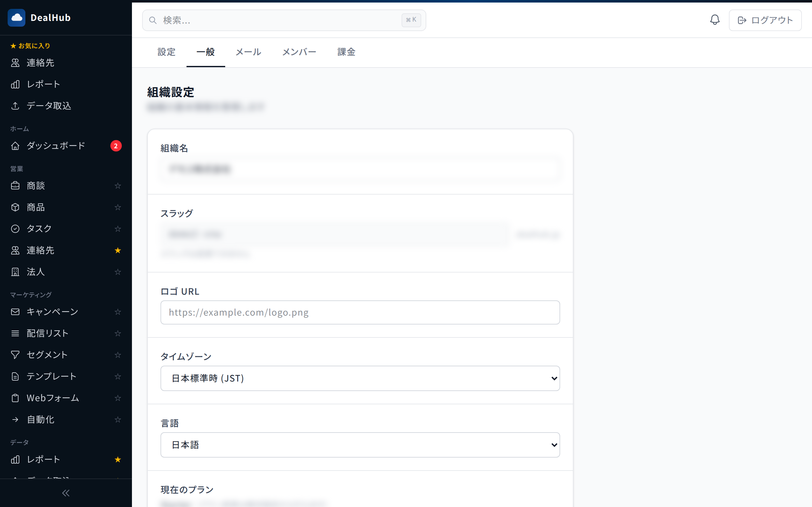Click the キャンペーン envelope icon
Screen dimensions: 812x507
click(15, 312)
